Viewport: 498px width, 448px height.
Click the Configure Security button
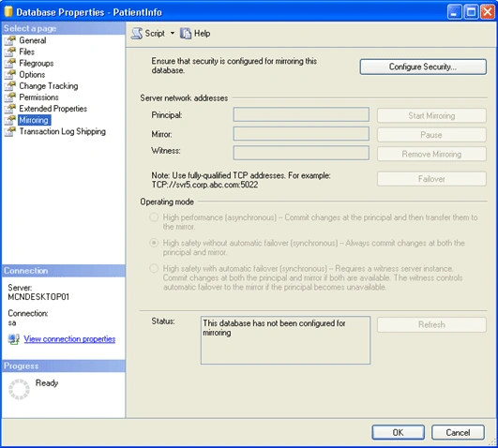pos(423,67)
